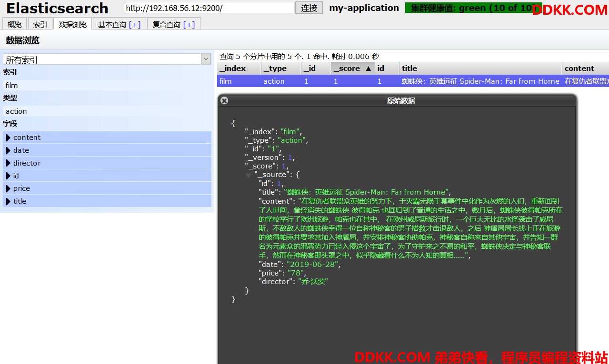
Task: Switch to the 概览 overview tab
Action: coord(15,24)
